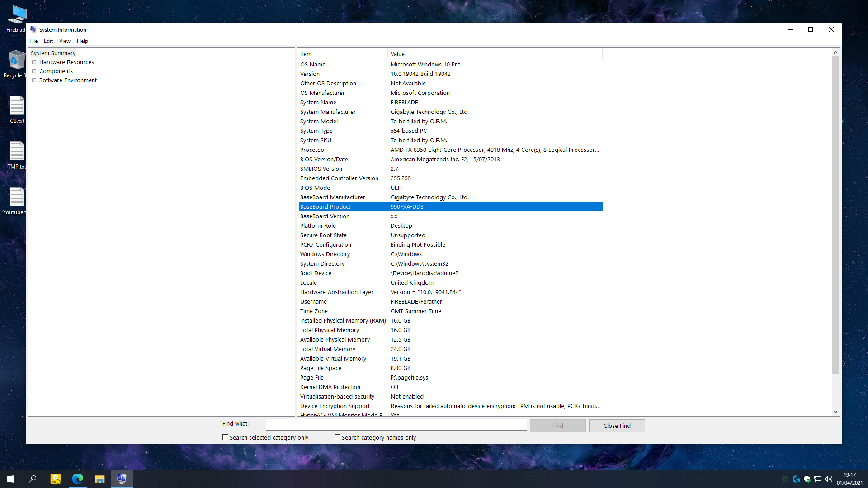The width and height of the screenshot is (868, 488).
Task: Click the scrollbar up arrow
Action: pos(835,52)
